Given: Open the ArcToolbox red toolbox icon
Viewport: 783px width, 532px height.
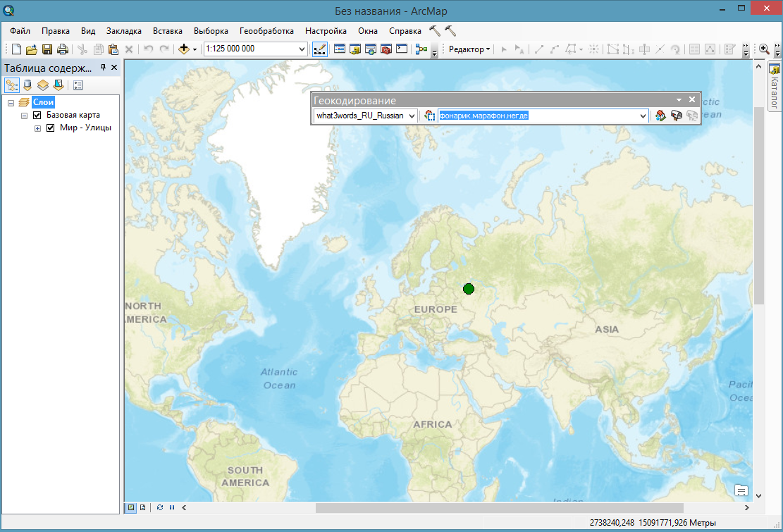Looking at the screenshot, I should click(x=386, y=49).
